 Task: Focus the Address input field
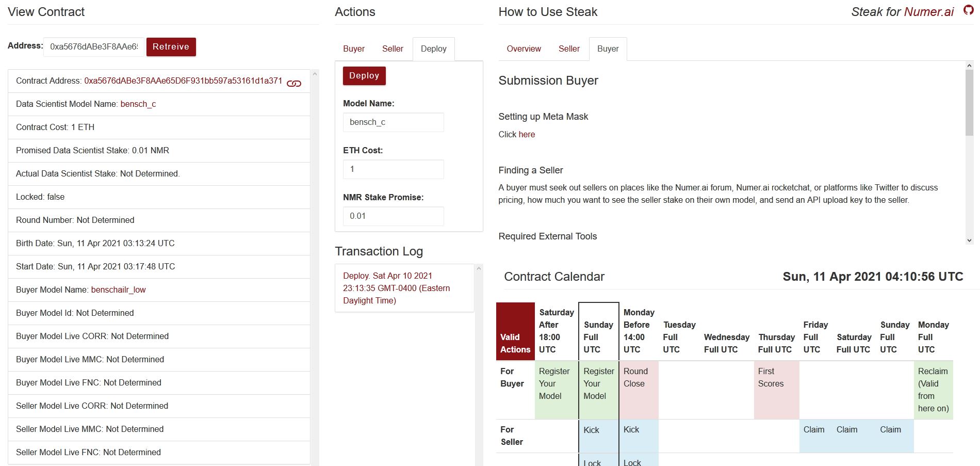pyautogui.click(x=94, y=47)
